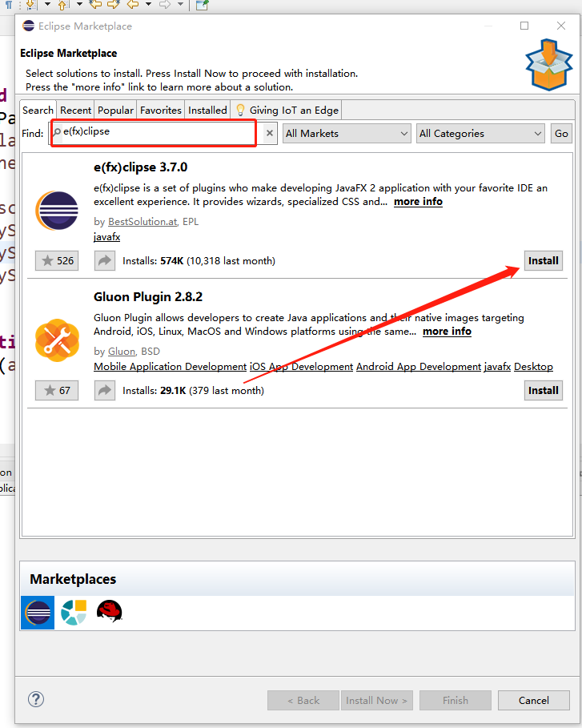Switch to the Search tab
582x728 pixels.
click(x=38, y=110)
